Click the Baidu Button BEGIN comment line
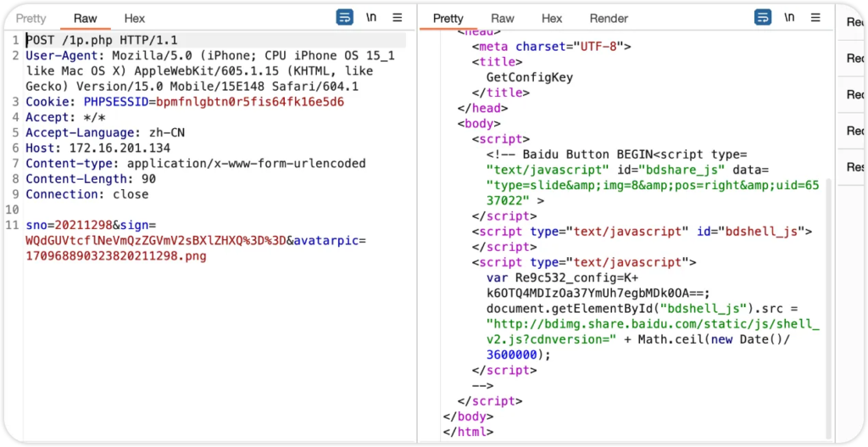Image resolution: width=868 pixels, height=447 pixels. [617, 154]
